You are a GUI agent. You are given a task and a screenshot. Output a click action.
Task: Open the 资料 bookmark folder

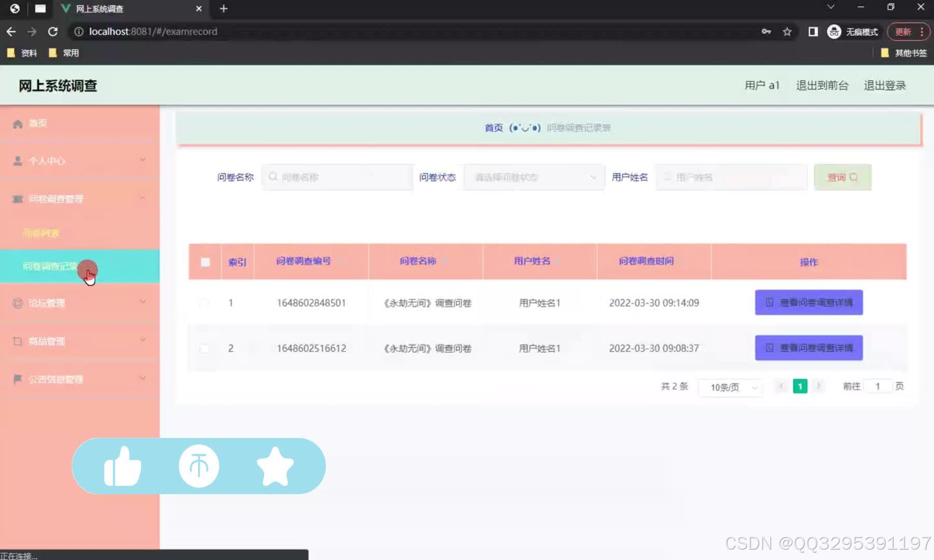pyautogui.click(x=22, y=53)
